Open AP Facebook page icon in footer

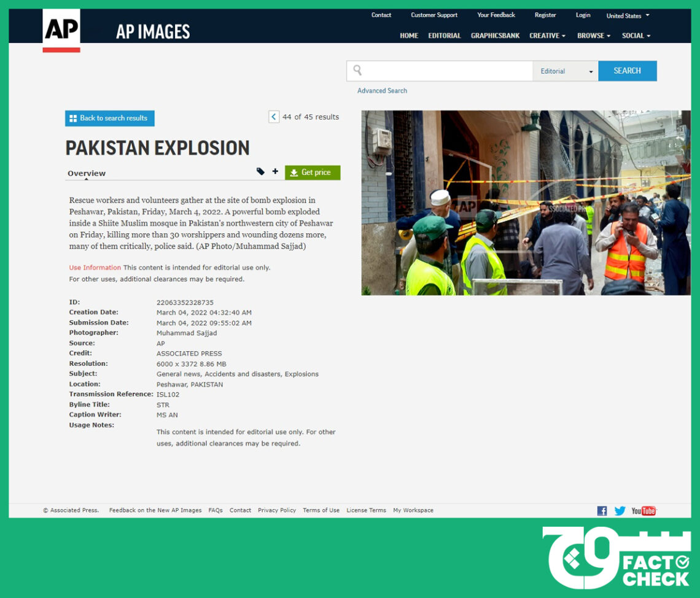[x=602, y=511]
